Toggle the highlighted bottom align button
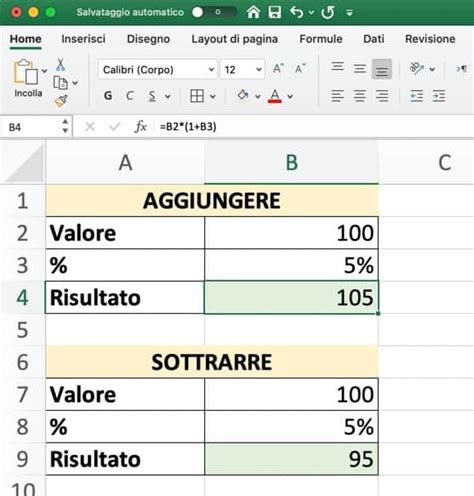 (382, 69)
